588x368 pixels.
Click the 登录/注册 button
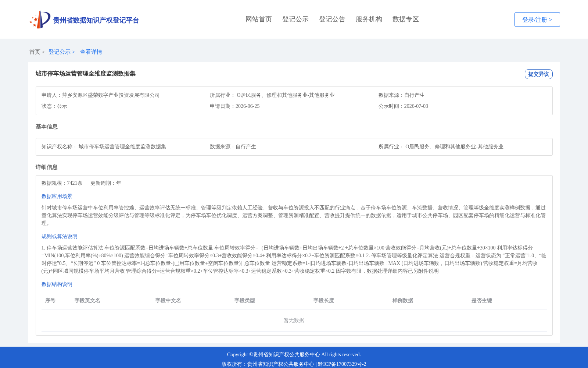(x=537, y=20)
